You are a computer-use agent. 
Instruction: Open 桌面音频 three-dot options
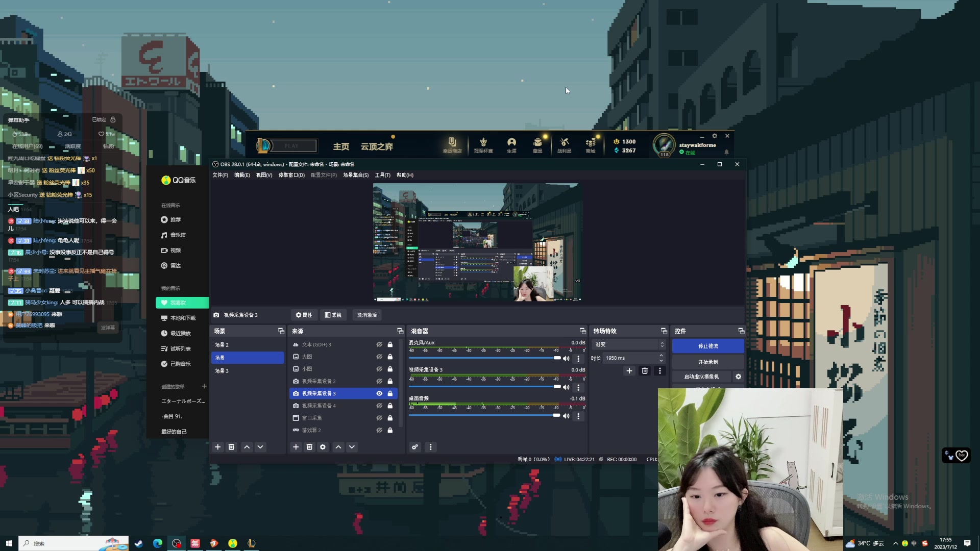click(x=578, y=416)
